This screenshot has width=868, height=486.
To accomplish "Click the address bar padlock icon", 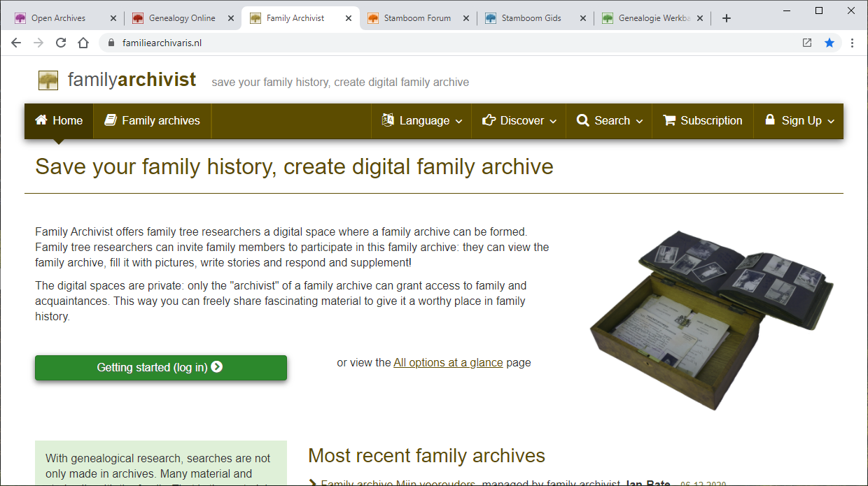I will 111,43.
